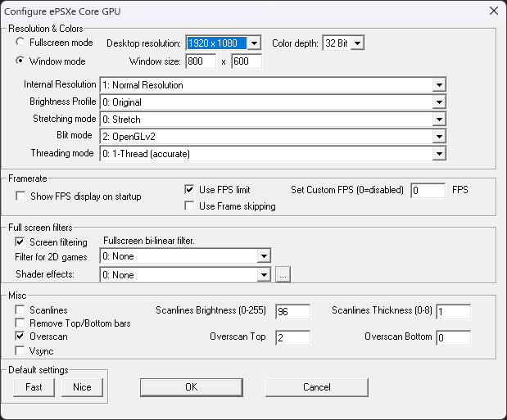Uncheck Use FPS limit
This screenshot has height=420, width=507.
click(189, 189)
